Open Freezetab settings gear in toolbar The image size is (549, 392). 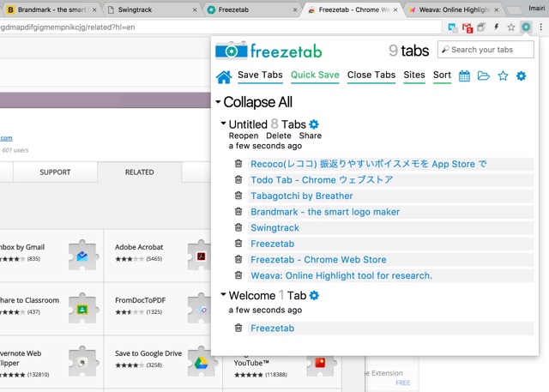click(521, 75)
